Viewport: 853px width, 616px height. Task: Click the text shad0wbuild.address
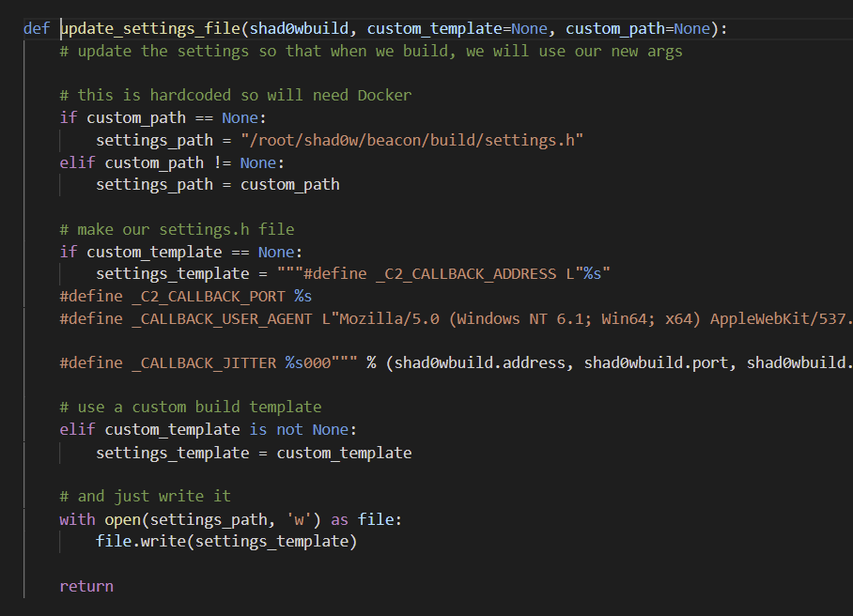point(479,362)
